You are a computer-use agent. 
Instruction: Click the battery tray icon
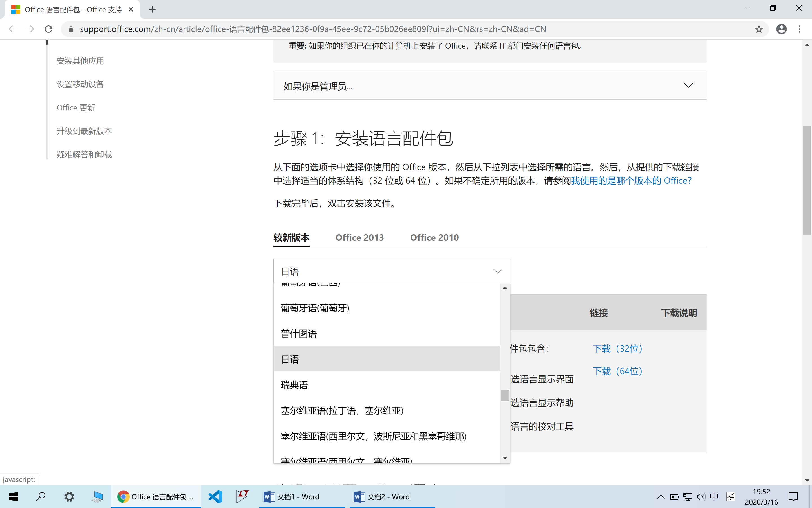[674, 497]
